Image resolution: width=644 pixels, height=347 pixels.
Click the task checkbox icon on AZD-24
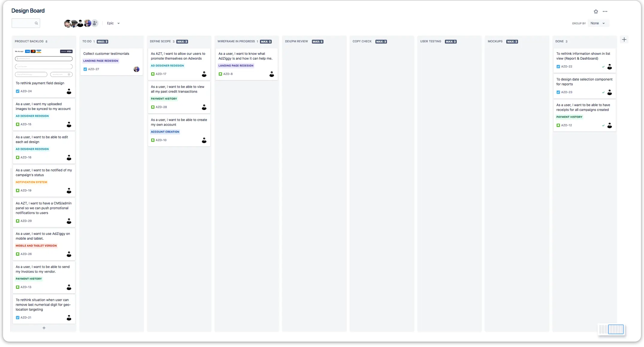[x=18, y=91]
